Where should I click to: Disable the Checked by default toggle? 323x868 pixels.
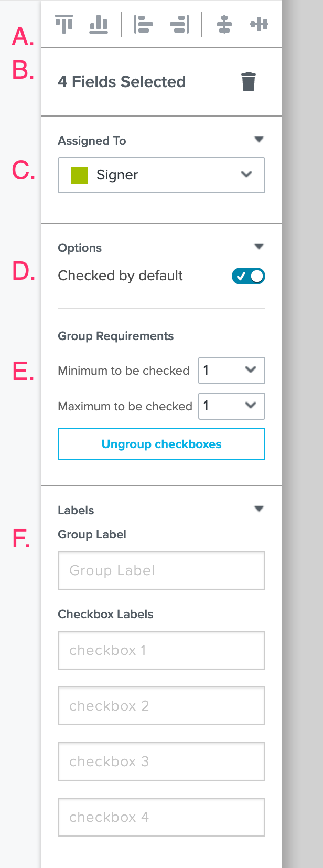point(248,276)
